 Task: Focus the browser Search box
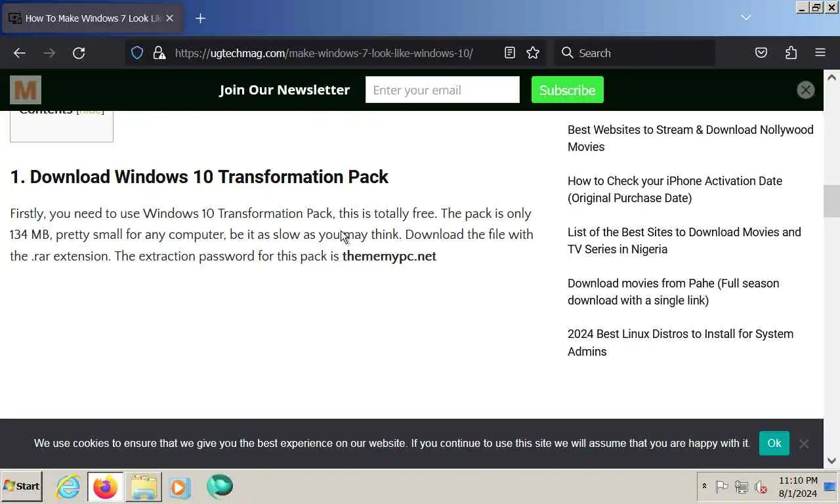click(635, 53)
